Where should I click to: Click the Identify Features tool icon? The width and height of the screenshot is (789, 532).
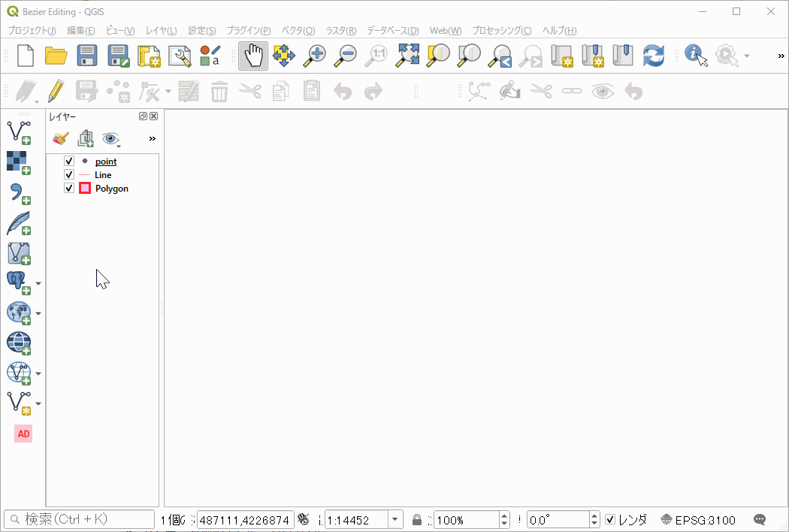point(696,56)
